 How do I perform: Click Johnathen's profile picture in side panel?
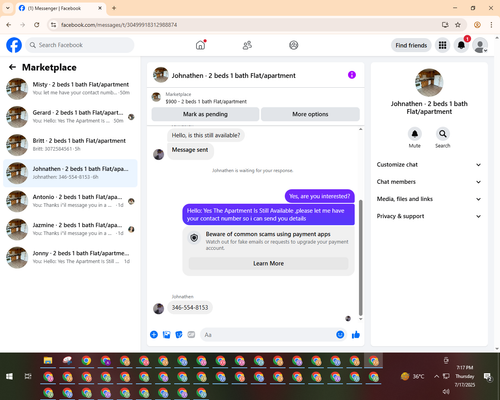(429, 82)
